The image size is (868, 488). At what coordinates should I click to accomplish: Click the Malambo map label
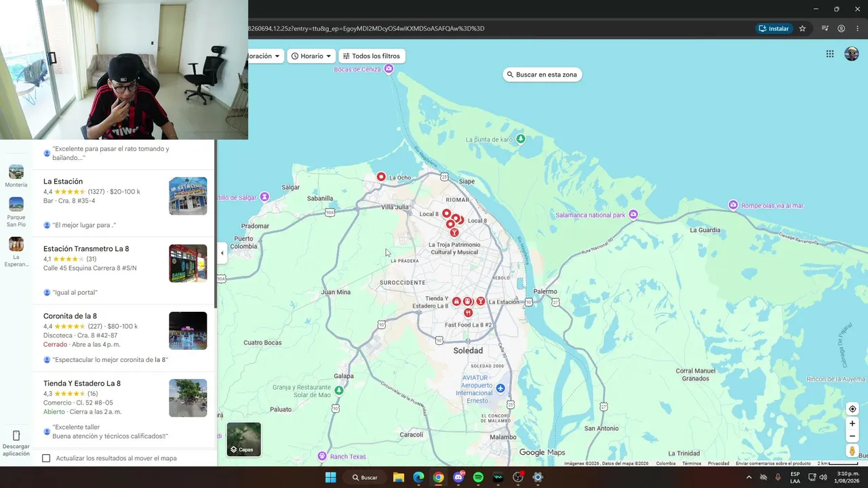(502, 437)
